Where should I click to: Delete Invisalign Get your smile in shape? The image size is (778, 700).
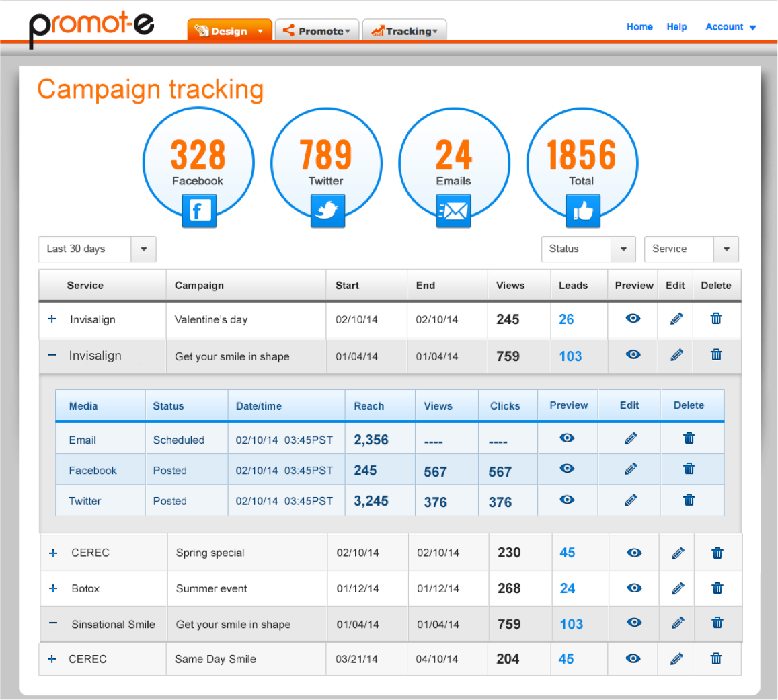point(716,355)
